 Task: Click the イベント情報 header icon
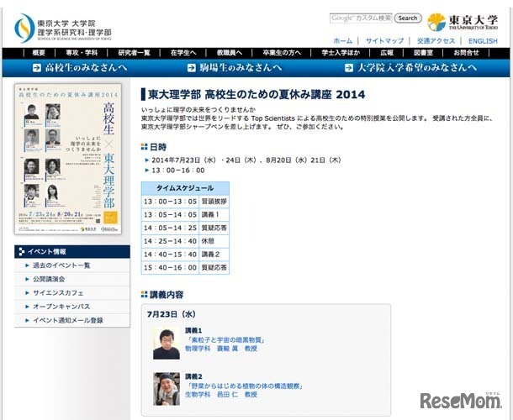coord(22,252)
